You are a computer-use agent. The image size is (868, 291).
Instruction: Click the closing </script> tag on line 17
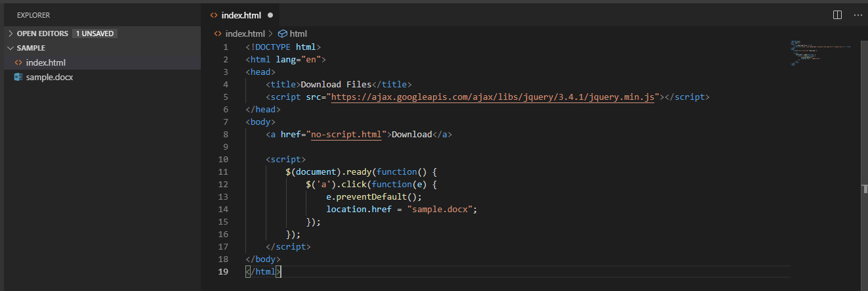[288, 246]
